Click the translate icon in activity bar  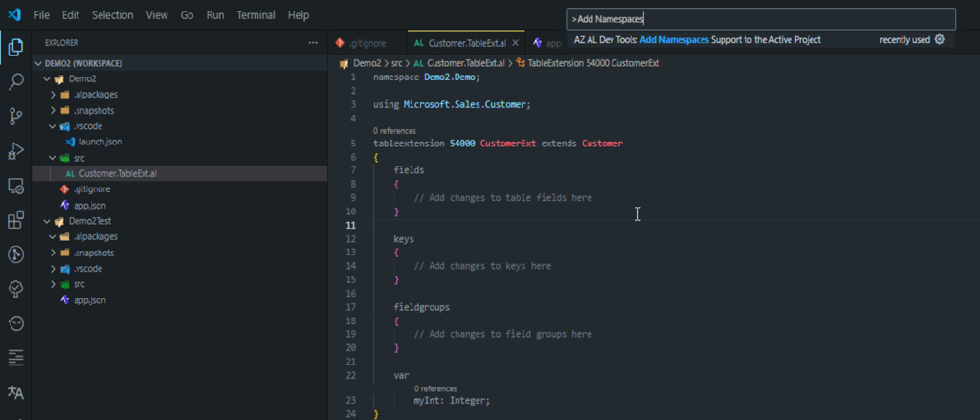pos(15,392)
